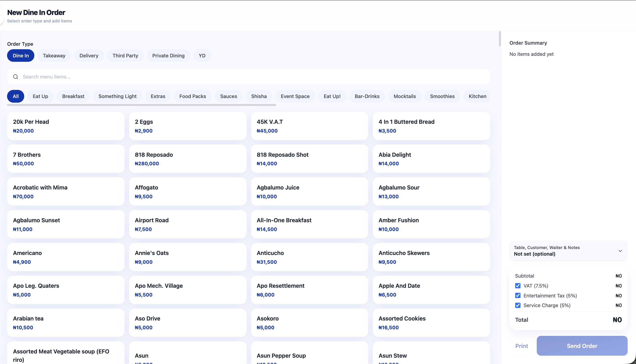Filter menu by Breakfast category
The height and width of the screenshot is (364, 636).
[73, 96]
